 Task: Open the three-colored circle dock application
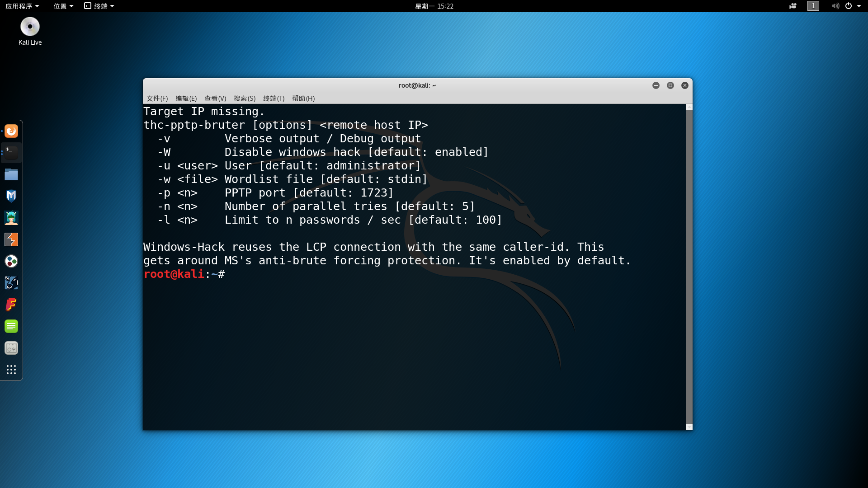11,261
